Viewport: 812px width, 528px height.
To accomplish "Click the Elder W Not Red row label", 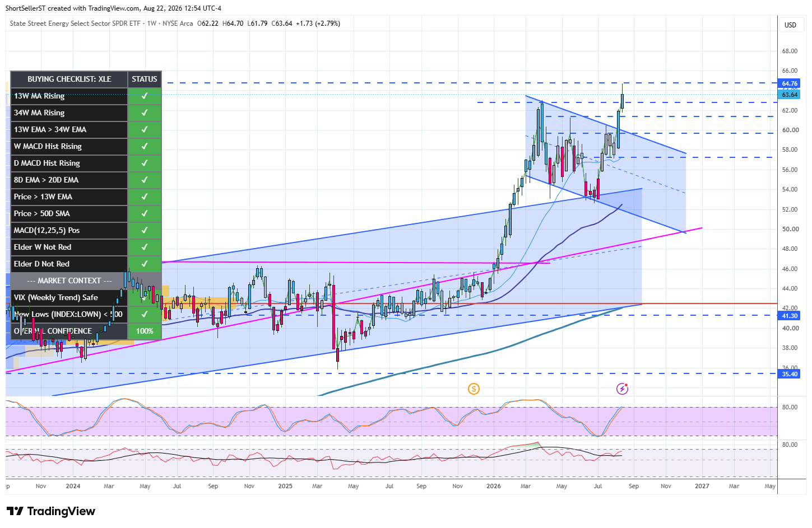I will point(43,247).
